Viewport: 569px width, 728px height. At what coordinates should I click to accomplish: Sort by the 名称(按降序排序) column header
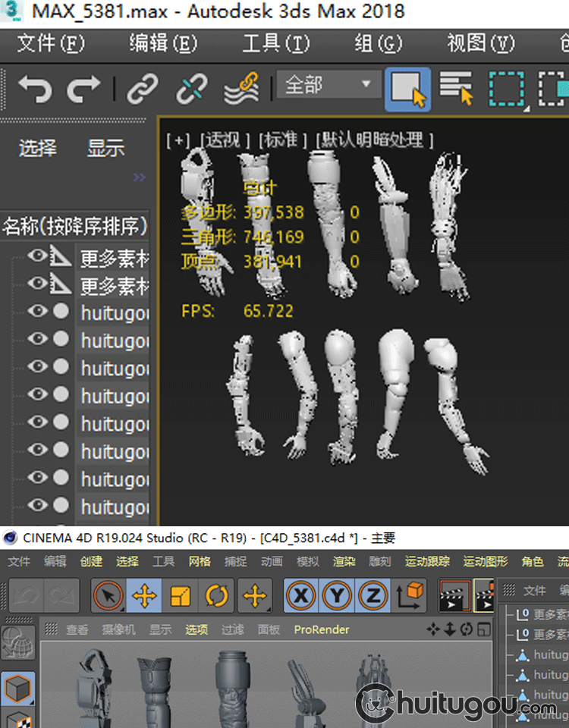point(75,227)
